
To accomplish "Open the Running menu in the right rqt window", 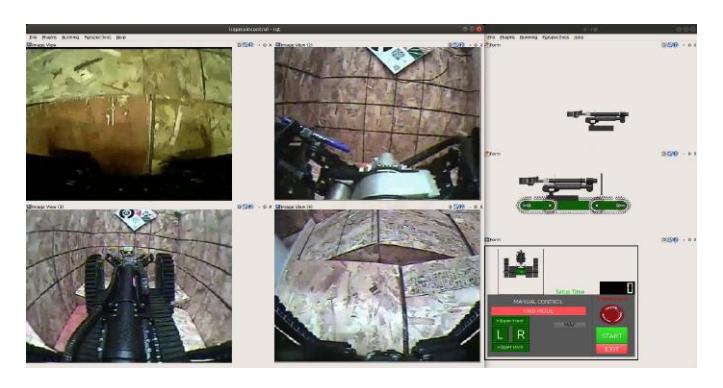I will pos(528,37).
